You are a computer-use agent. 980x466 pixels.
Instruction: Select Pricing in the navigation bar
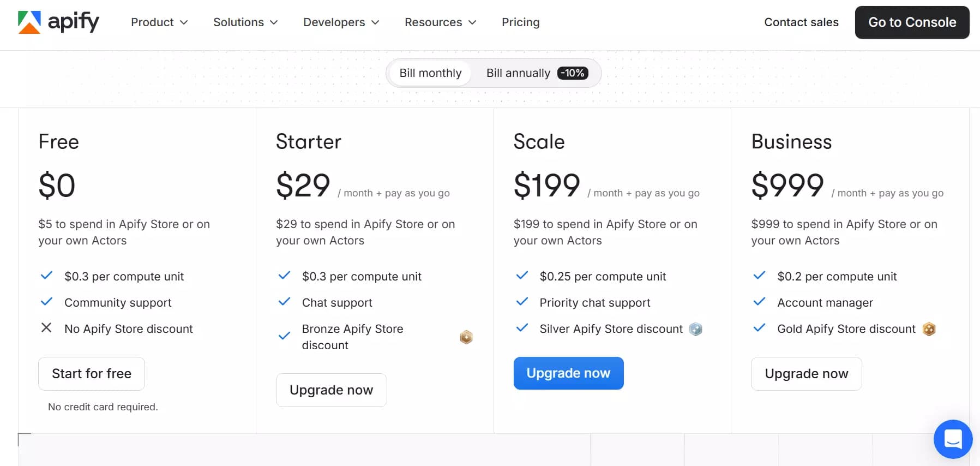(520, 22)
